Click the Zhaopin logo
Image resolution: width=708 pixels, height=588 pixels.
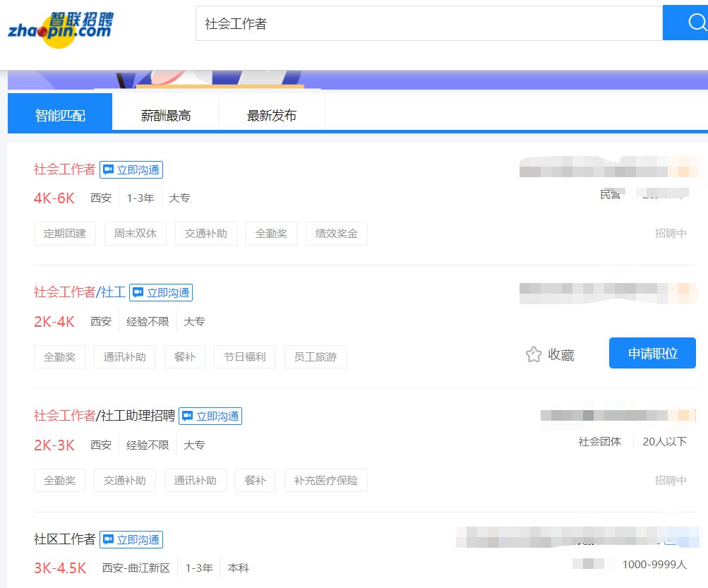click(60, 28)
